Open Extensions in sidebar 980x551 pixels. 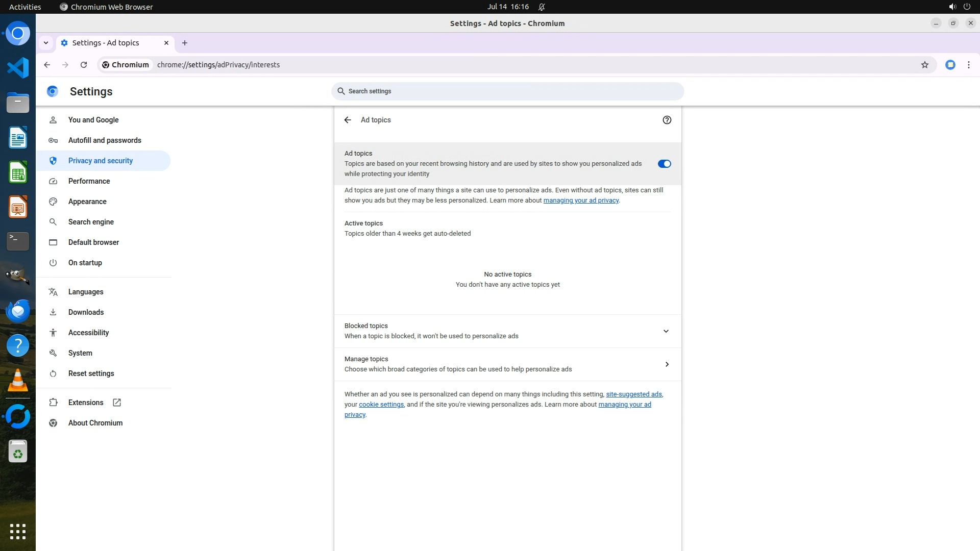click(x=86, y=403)
